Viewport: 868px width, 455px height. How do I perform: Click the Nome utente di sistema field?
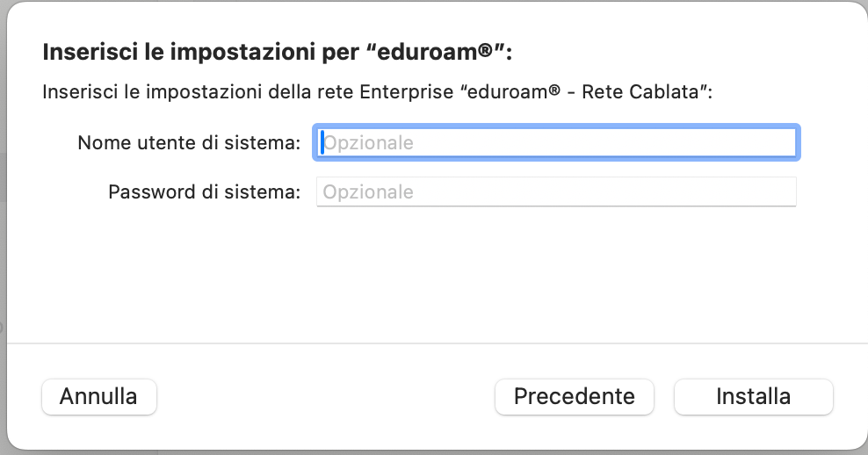pyautogui.click(x=555, y=142)
